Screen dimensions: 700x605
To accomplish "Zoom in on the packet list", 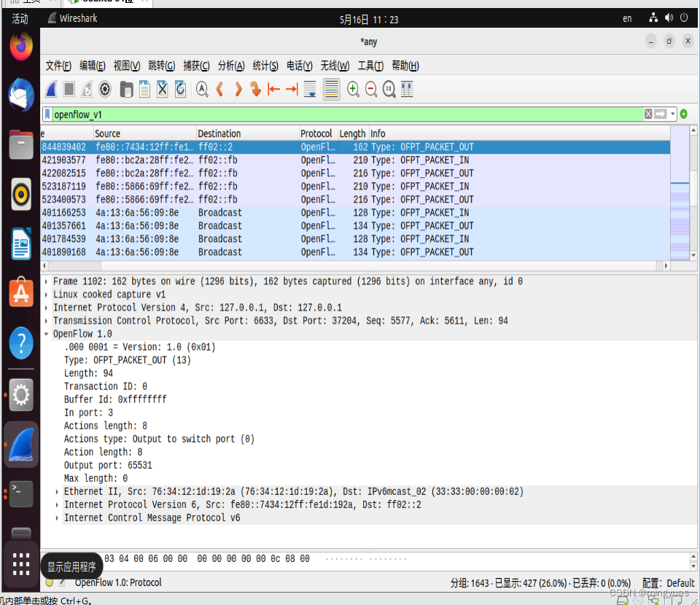I will pyautogui.click(x=351, y=89).
